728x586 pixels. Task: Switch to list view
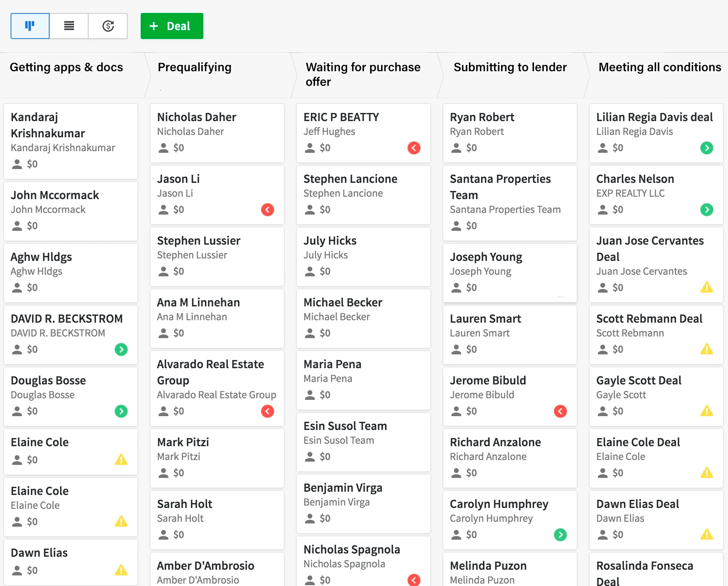coord(69,26)
